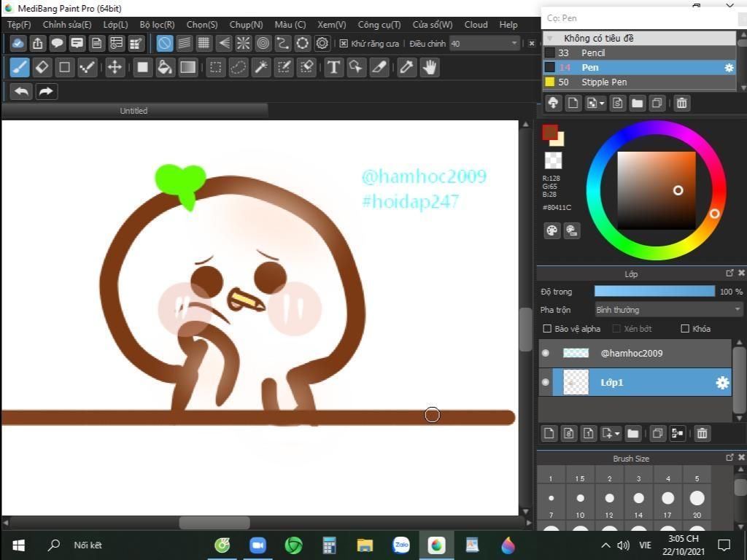This screenshot has height=560, width=747.
Task: Select the @hamhoc2009 layer
Action: (x=635, y=354)
